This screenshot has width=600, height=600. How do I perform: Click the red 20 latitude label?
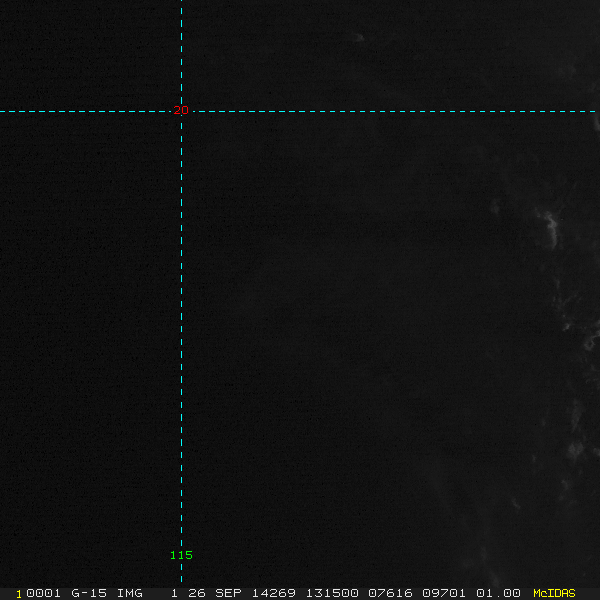pyautogui.click(x=181, y=110)
